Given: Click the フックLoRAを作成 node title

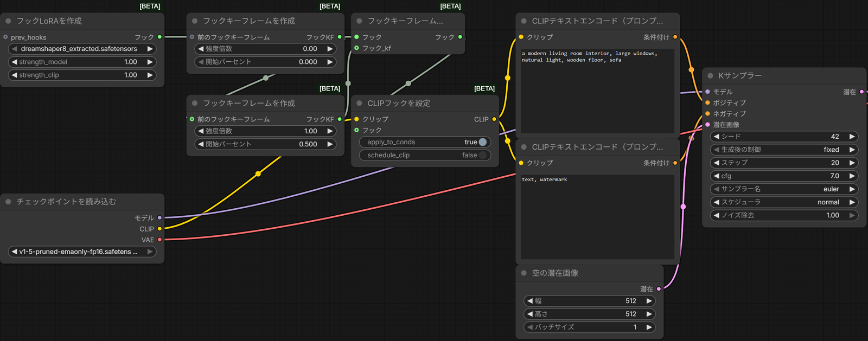Looking at the screenshot, I should (x=49, y=21).
